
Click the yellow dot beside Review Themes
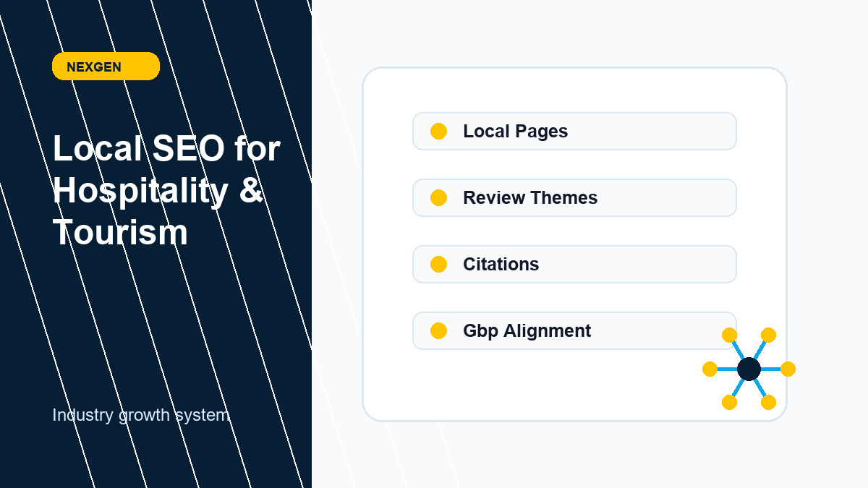(x=438, y=198)
